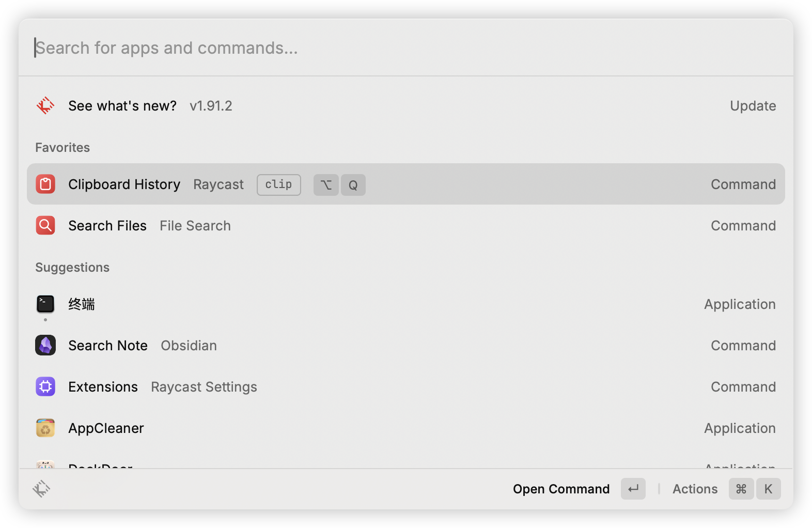Click the Command type label on Search Files row
Screen dimensions: 812x528
[x=743, y=226]
